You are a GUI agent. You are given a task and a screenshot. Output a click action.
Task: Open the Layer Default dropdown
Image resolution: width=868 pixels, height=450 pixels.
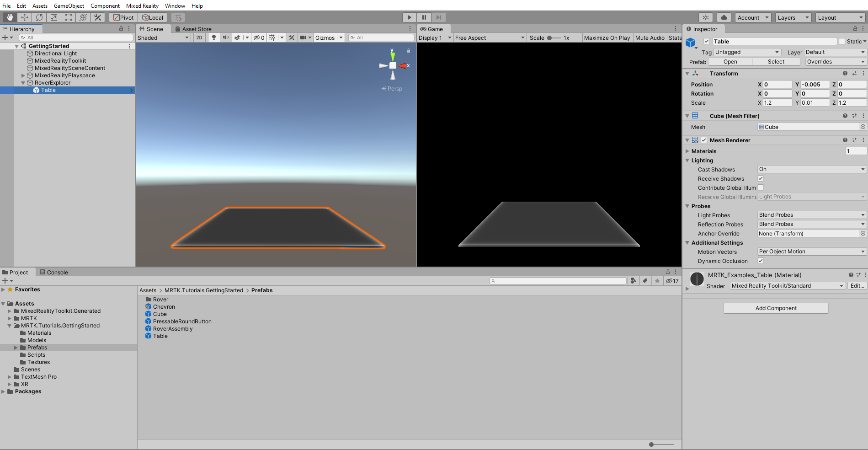[835, 52]
